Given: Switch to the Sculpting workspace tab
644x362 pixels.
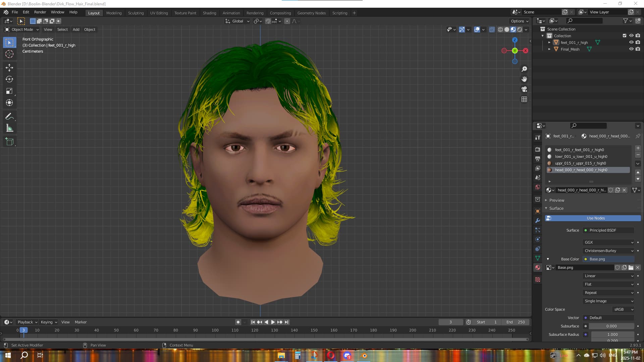Looking at the screenshot, I should click(136, 13).
